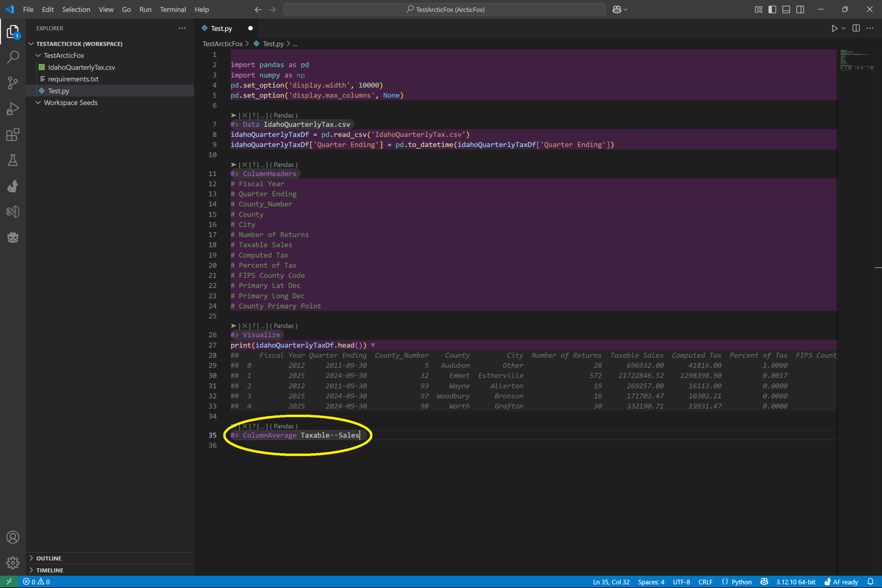Open the errors and warnings status indicator
Image resolution: width=882 pixels, height=588 pixels.
pos(37,581)
